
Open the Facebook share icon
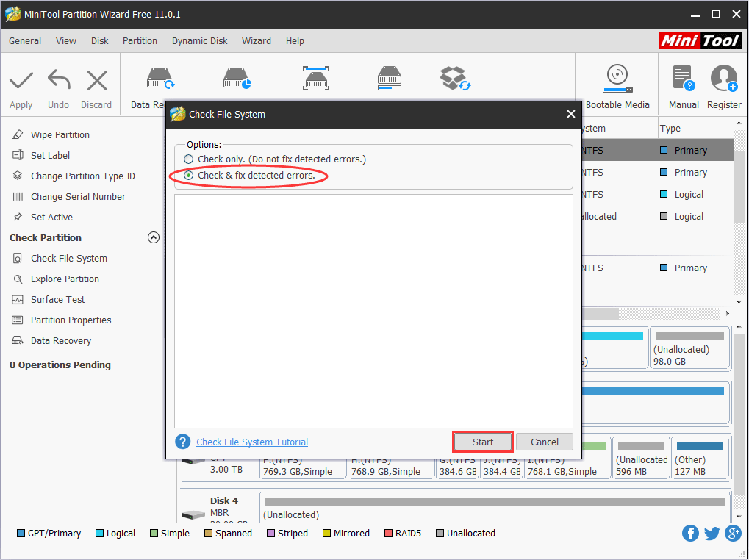(x=690, y=534)
